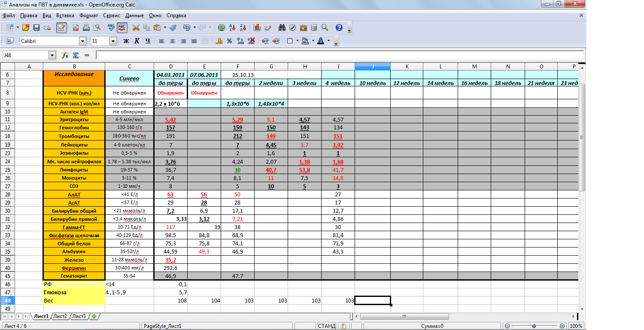Open Data Sources
644x330 pixels.
(x=314, y=27)
